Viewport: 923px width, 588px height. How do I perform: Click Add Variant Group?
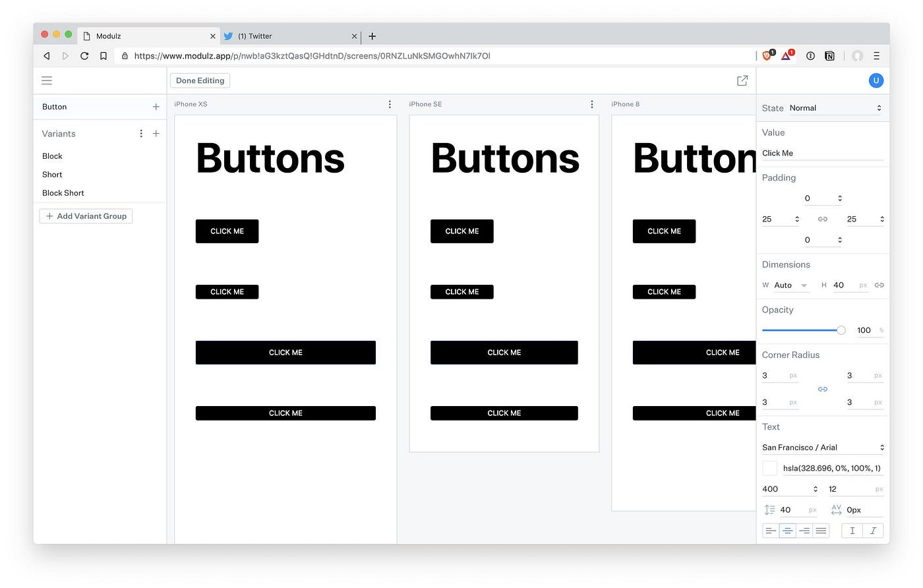click(x=85, y=216)
